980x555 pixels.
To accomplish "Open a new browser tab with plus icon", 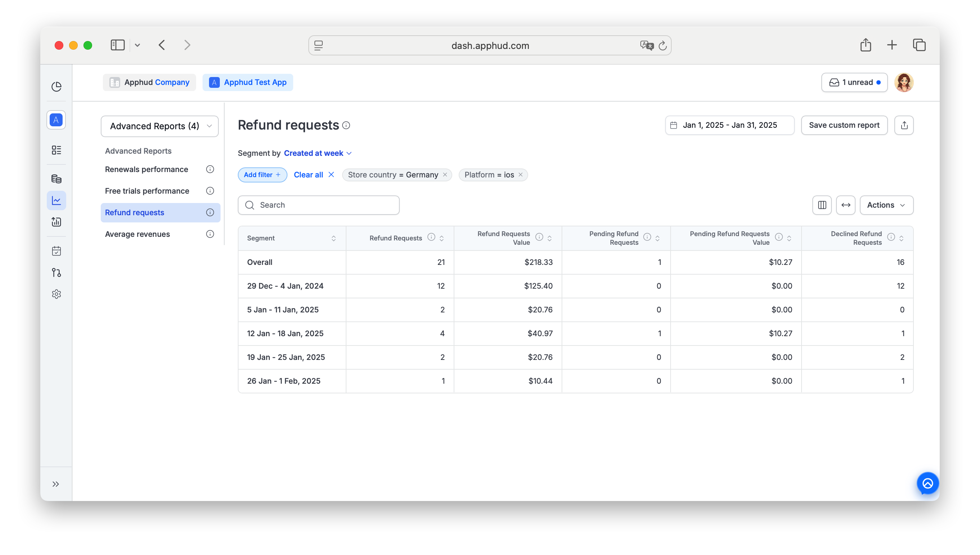I will 891,45.
